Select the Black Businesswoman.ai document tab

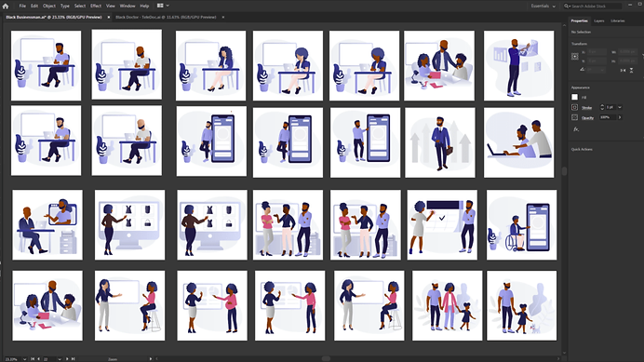[x=54, y=18]
